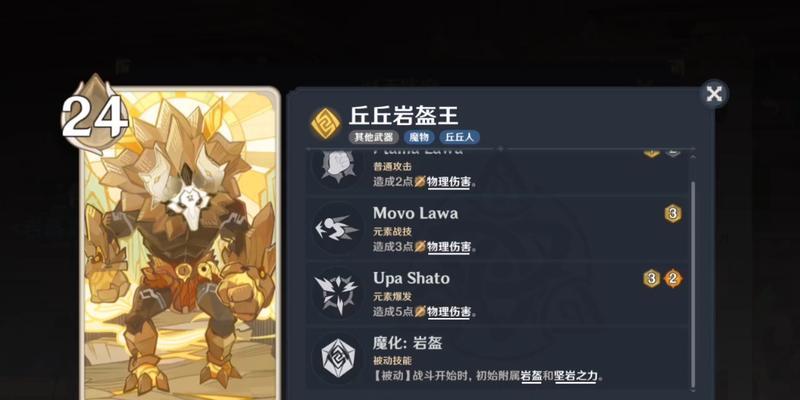Click the 丘丘岩盔王 character card art

point(180,244)
